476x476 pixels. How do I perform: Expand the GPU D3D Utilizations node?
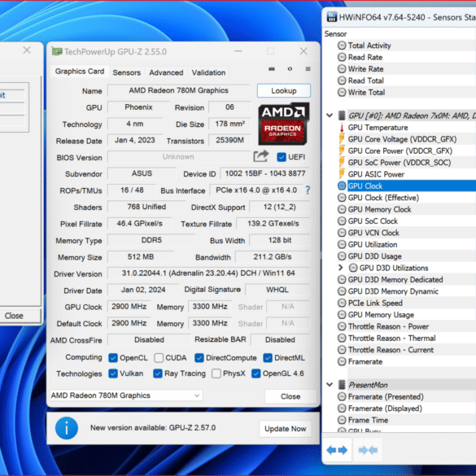(341, 268)
